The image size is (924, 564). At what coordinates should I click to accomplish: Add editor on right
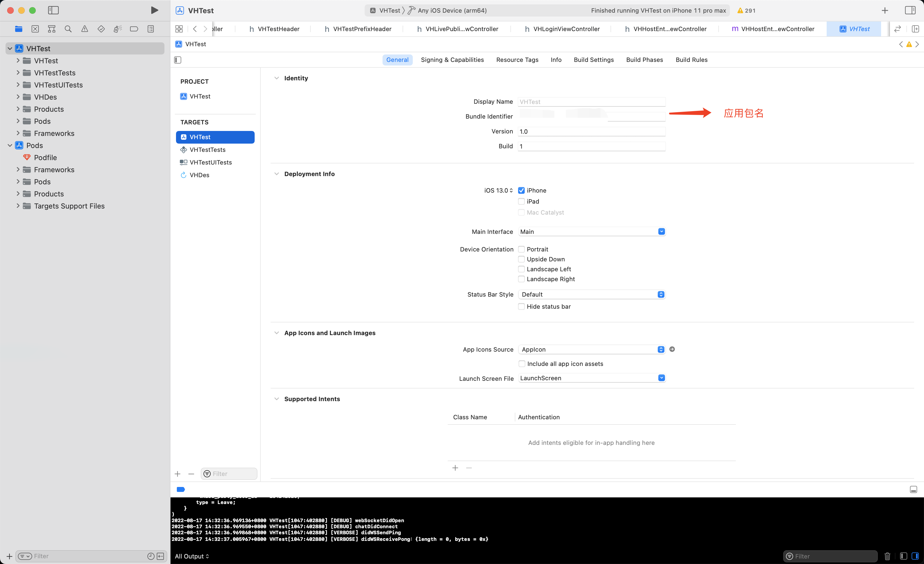915,29
